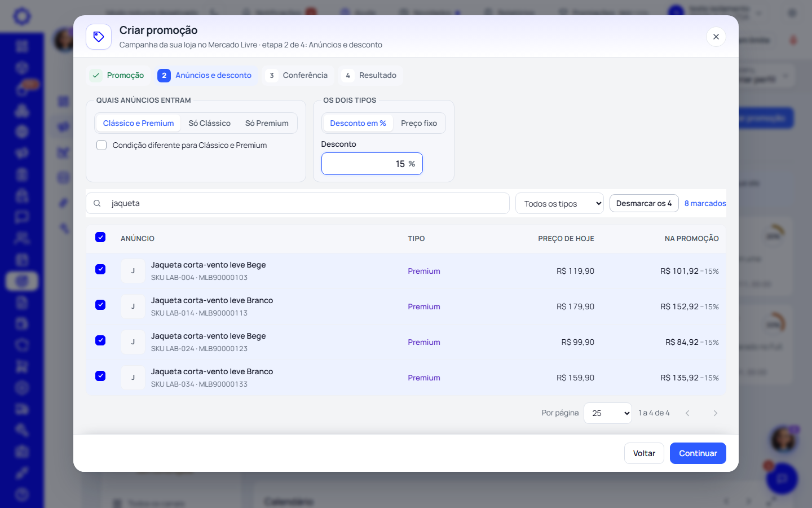Image resolution: width=812 pixels, height=508 pixels.
Task: Click the J thumbnail of SKU LAB-034
Action: click(x=133, y=378)
